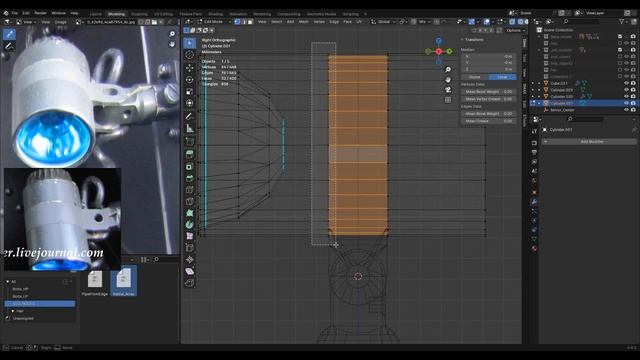Image resolution: width=640 pixels, height=360 pixels.
Task: Switch Median to Global space
Action: click(475, 77)
